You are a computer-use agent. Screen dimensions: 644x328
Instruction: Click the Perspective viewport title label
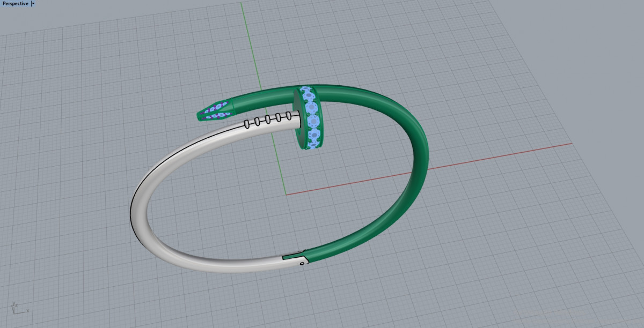15,3
